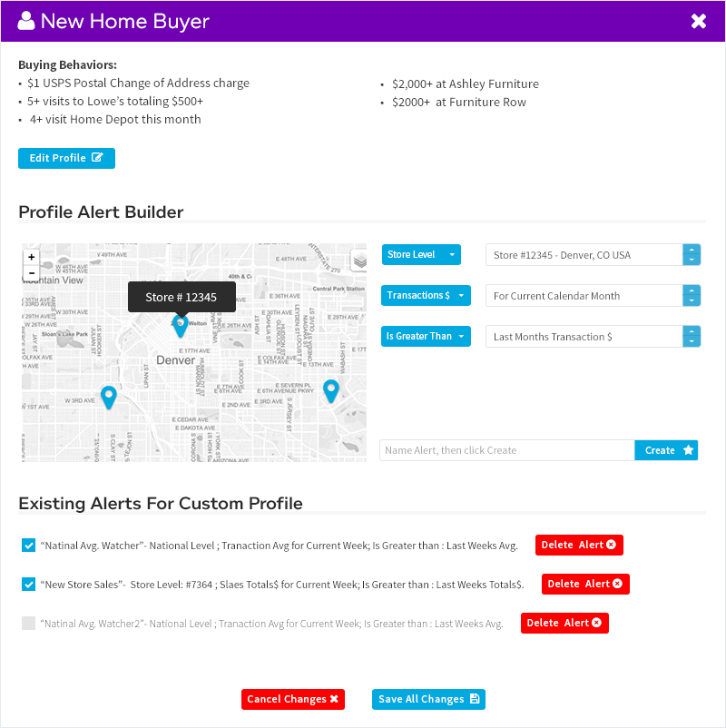Click the map pin near Alameda Pkwy
Image resolution: width=726 pixels, height=728 pixels.
point(331,391)
